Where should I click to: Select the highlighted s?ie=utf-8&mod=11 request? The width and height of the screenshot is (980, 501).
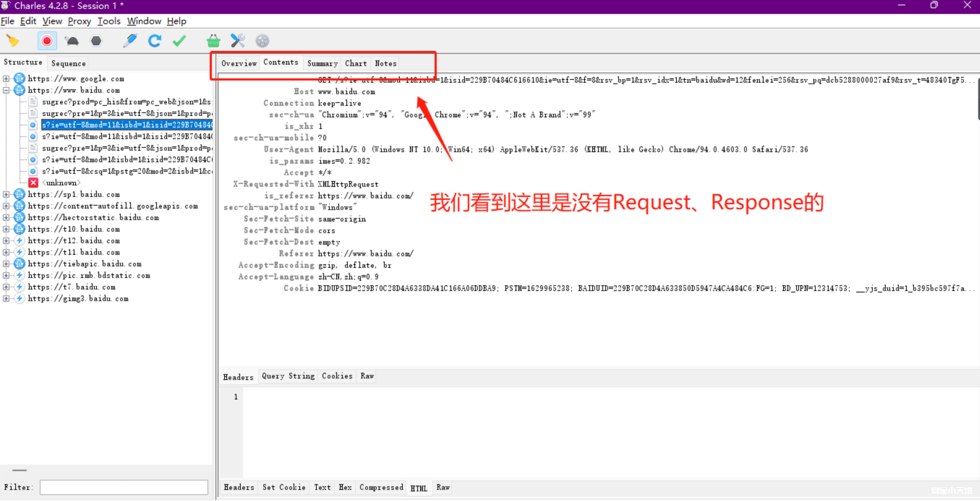click(127, 125)
